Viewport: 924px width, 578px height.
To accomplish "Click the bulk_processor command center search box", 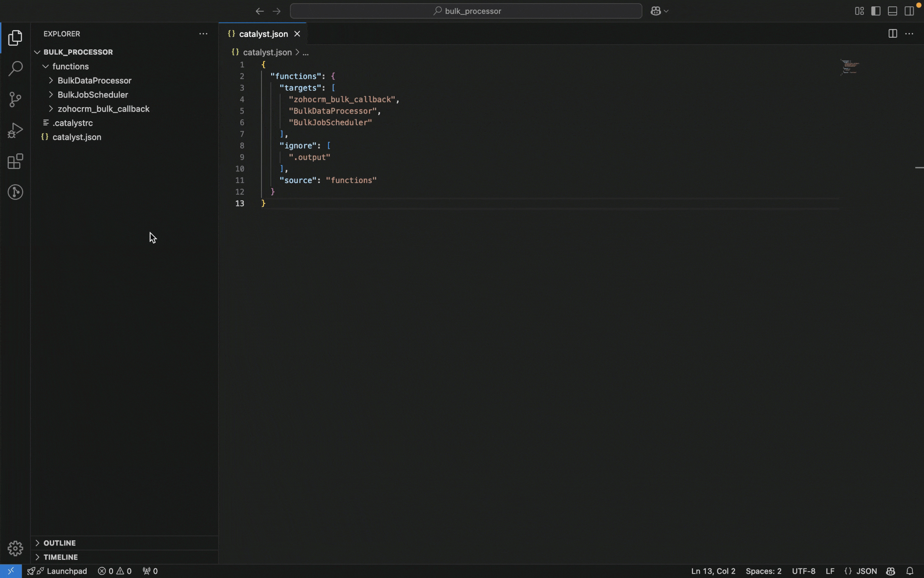I will coord(466,11).
